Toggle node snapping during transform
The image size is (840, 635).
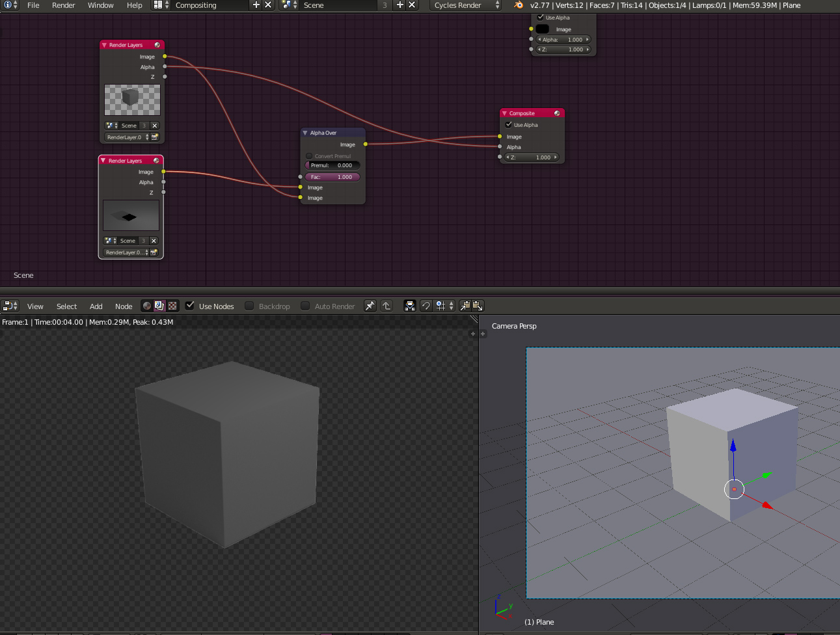[426, 306]
